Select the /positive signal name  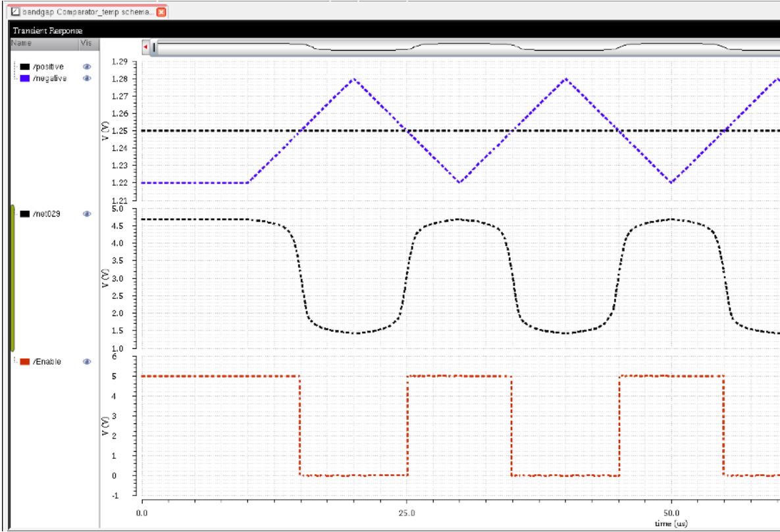click(x=48, y=67)
